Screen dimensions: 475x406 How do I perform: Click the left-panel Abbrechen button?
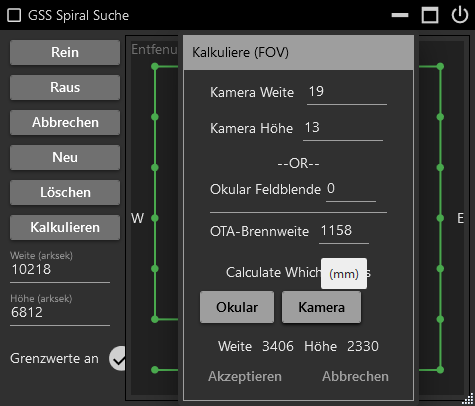click(x=65, y=122)
